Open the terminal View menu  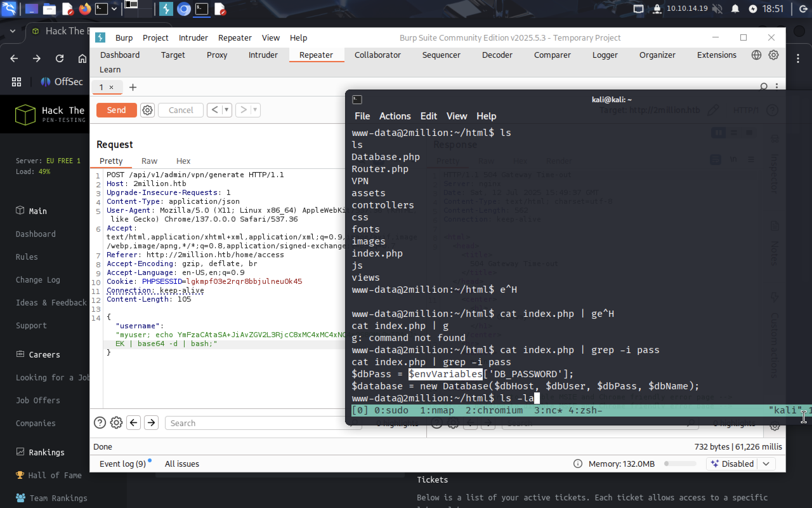[457, 116]
